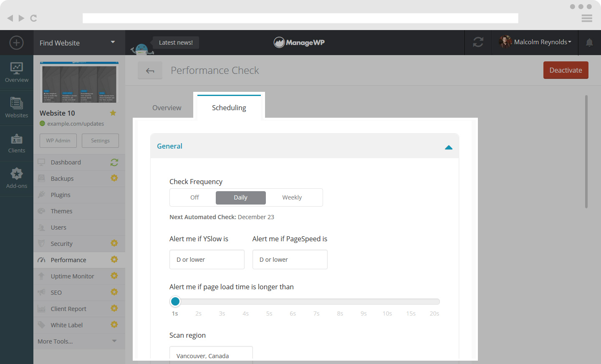Image resolution: width=601 pixels, height=364 pixels.
Task: Open the PageSpeed alert grade dropdown
Action: (x=290, y=260)
